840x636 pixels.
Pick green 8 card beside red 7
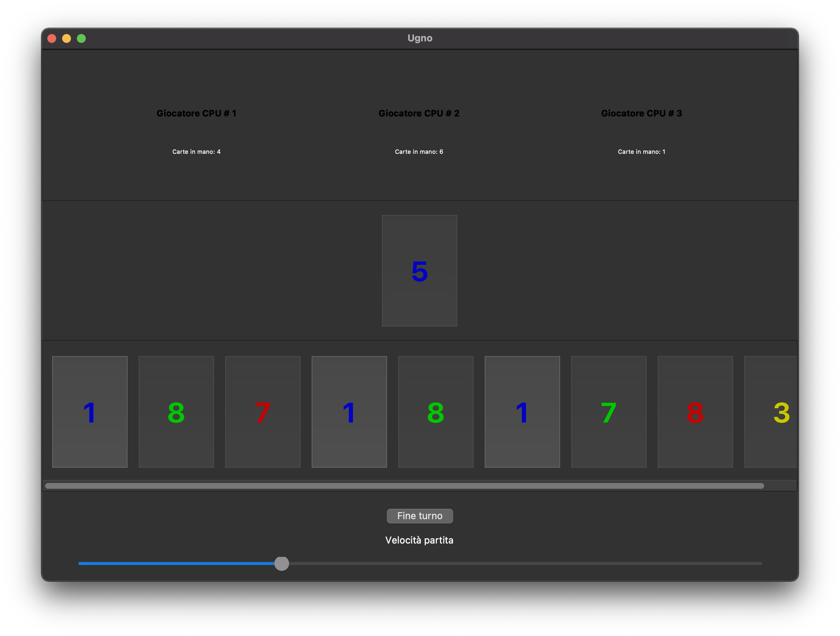(x=176, y=412)
